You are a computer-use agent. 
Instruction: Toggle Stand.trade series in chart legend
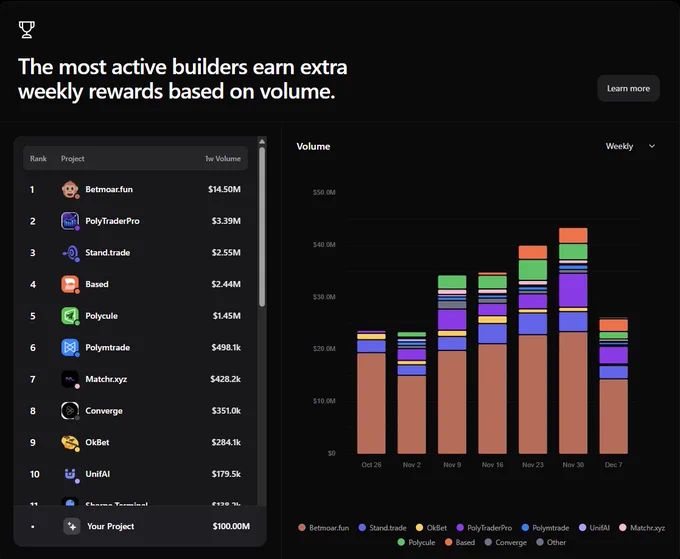pyautogui.click(x=382, y=528)
